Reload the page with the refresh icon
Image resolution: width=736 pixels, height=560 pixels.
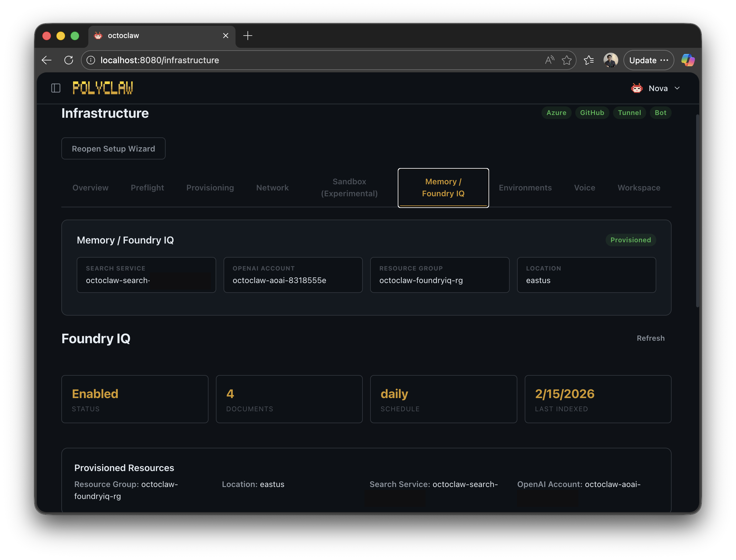pyautogui.click(x=69, y=60)
